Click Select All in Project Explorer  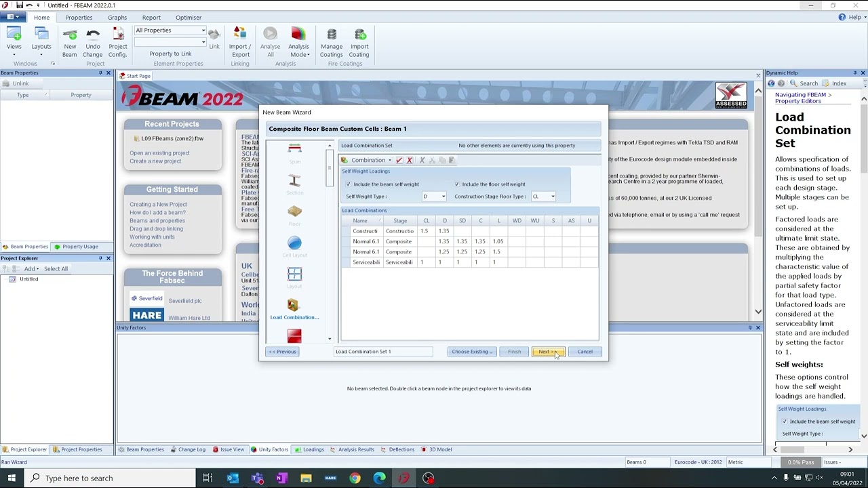point(56,268)
